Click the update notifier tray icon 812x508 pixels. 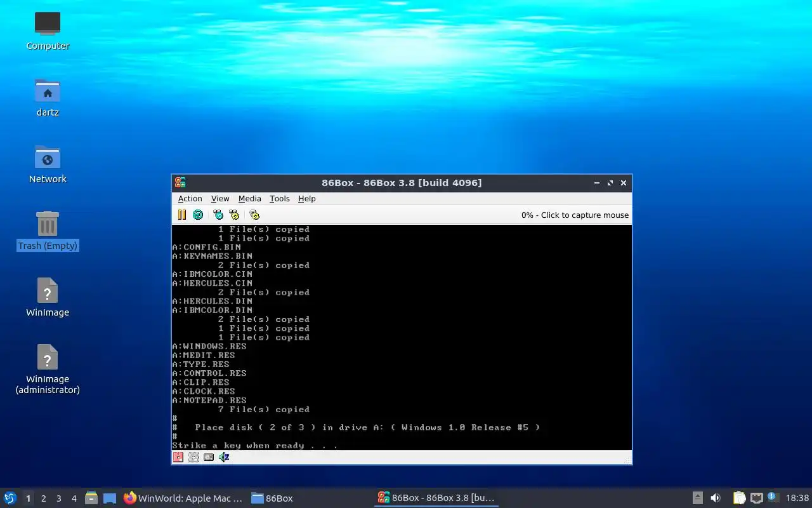click(773, 497)
